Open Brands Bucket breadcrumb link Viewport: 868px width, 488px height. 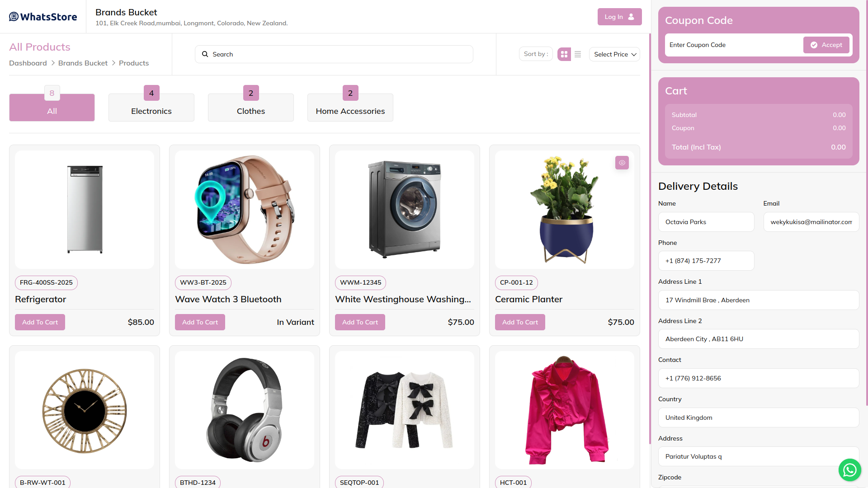(83, 63)
